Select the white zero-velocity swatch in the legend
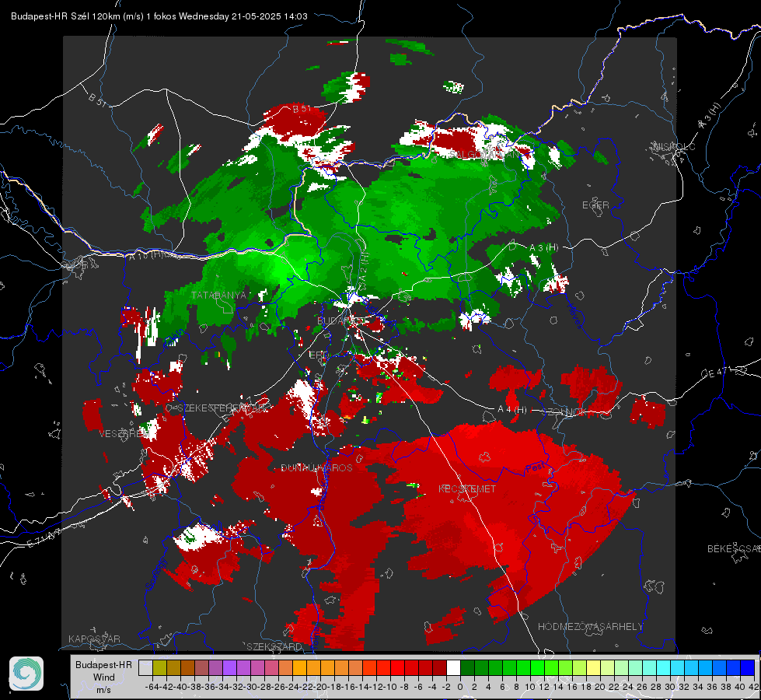 [x=453, y=668]
